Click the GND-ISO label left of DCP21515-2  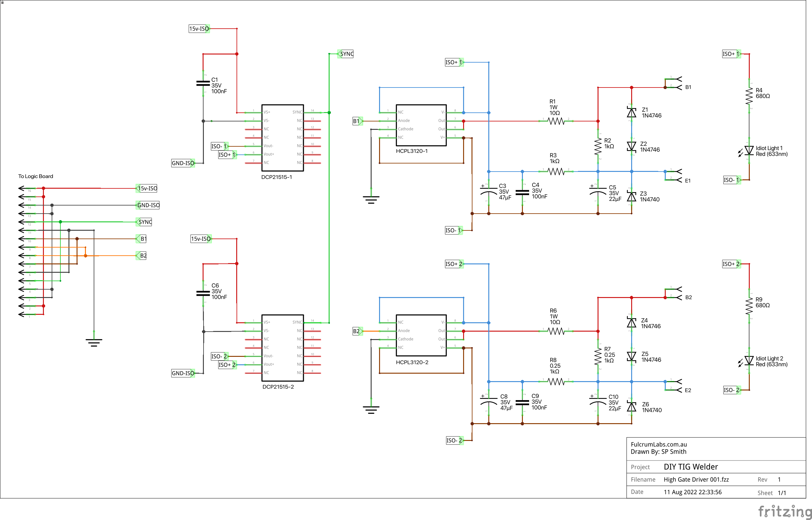click(183, 373)
